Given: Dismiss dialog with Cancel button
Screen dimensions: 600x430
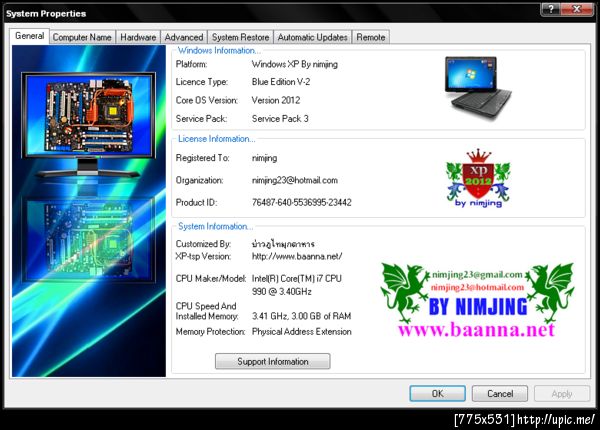Looking at the screenshot, I should tap(500, 393).
